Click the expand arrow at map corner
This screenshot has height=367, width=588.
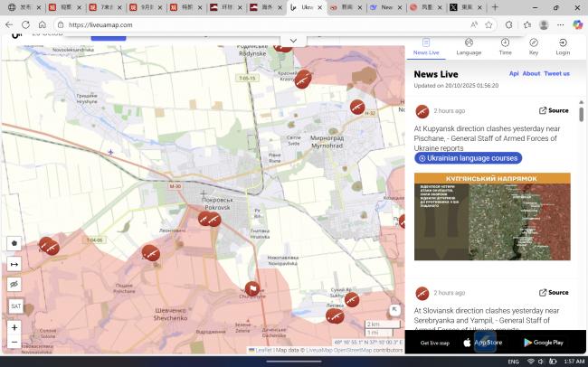(x=394, y=310)
